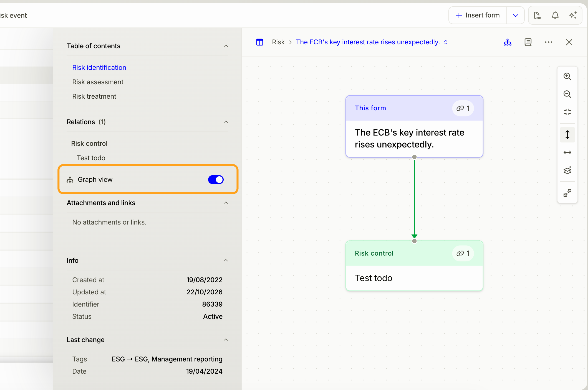The height and width of the screenshot is (390, 588).
Task: Turn off the Graph view switch
Action: pyautogui.click(x=216, y=180)
